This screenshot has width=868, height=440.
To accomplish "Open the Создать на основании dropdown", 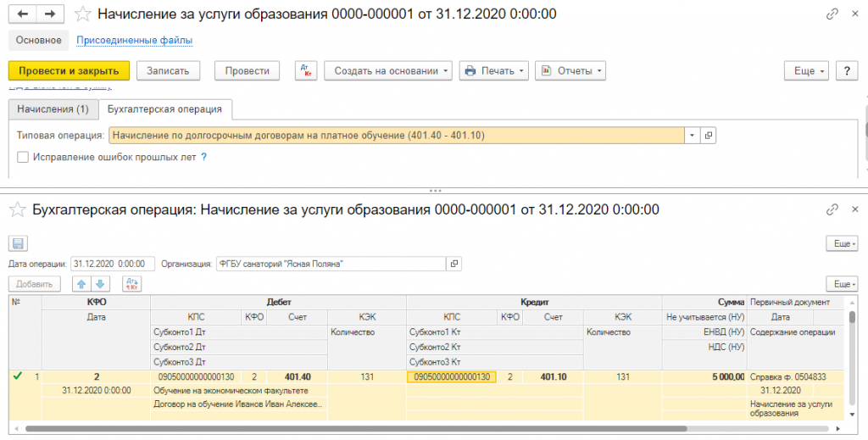I will coord(388,70).
